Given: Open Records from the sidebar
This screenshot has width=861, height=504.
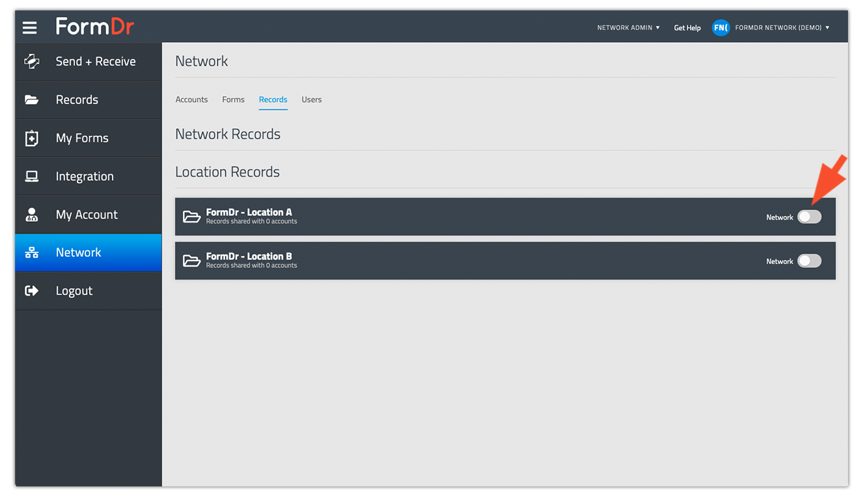Looking at the screenshot, I should pos(89,99).
